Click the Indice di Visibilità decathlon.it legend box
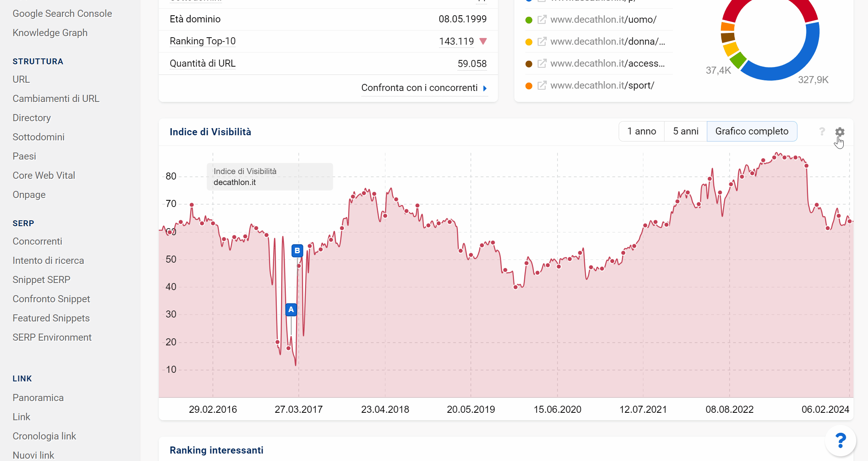This screenshot has width=868, height=461. pos(270,177)
